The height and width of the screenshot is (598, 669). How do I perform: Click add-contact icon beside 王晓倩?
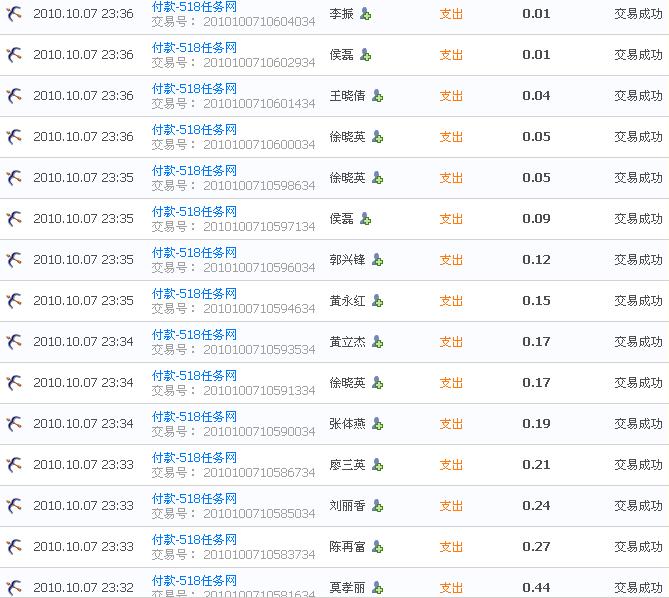pos(378,96)
